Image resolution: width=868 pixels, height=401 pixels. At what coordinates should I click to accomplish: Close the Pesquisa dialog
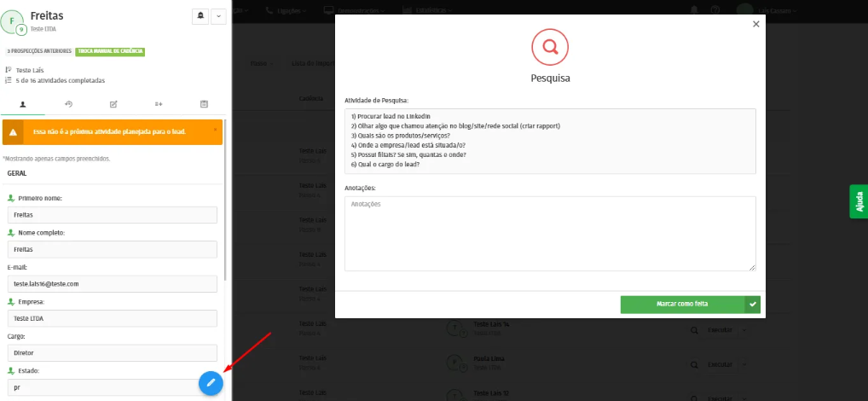click(x=755, y=25)
